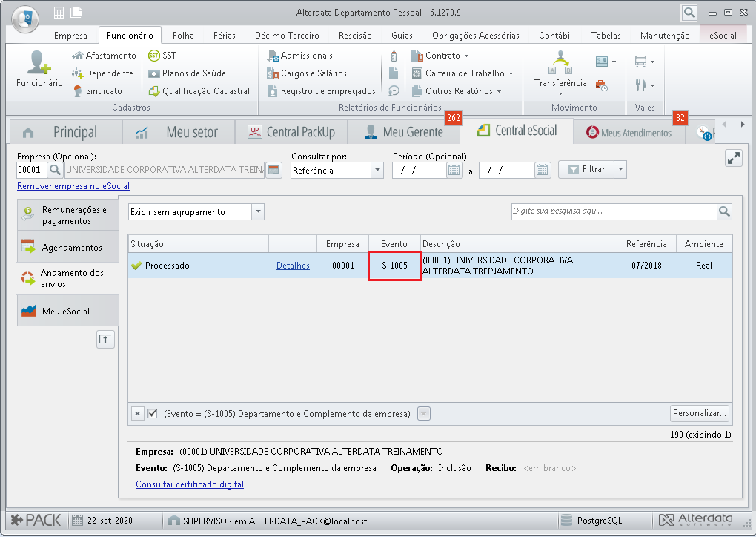Switch to Folha ribbon tab
The height and width of the screenshot is (537, 756).
(x=183, y=35)
